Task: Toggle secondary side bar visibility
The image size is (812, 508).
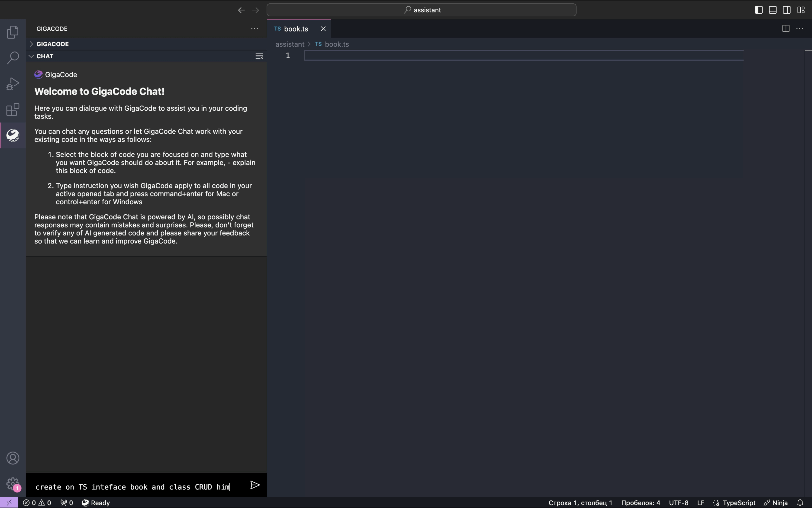Action: [x=787, y=10]
